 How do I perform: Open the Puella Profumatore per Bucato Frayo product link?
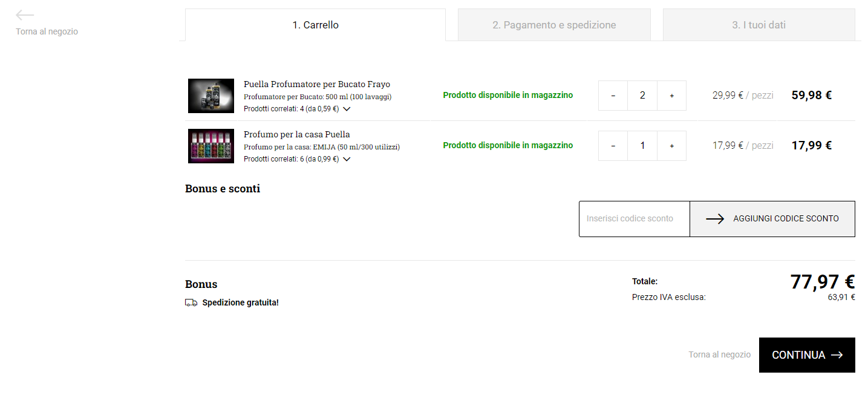317,84
